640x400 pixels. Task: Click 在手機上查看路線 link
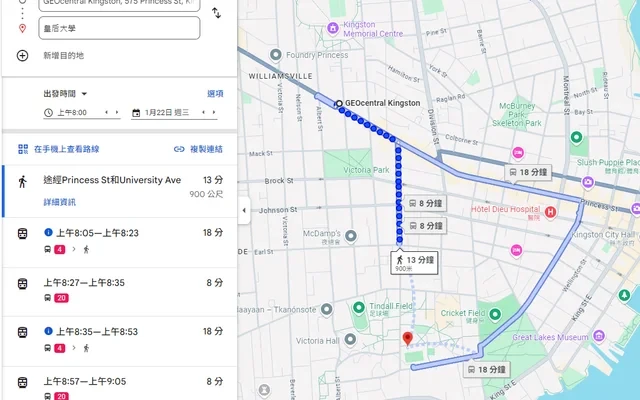click(67, 149)
